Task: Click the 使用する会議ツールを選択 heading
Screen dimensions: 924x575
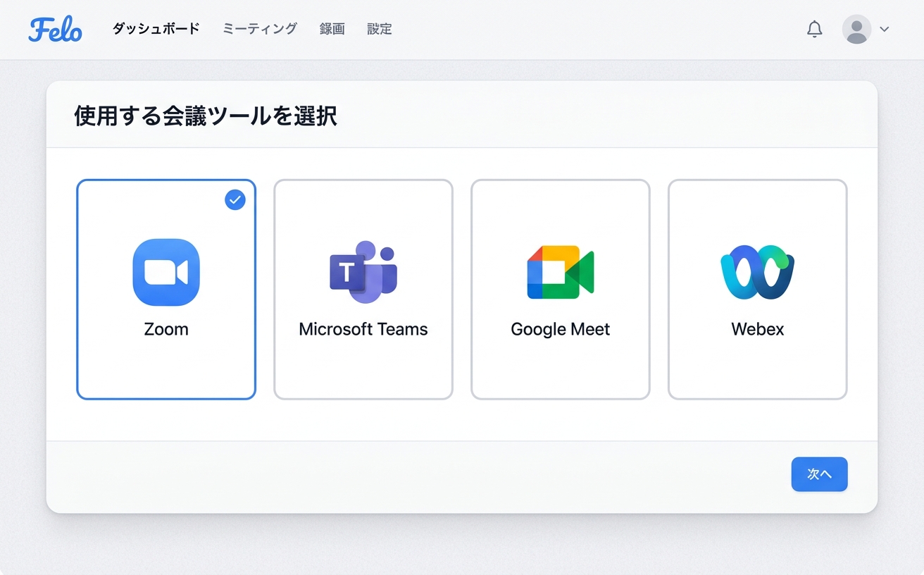Action: click(206, 116)
